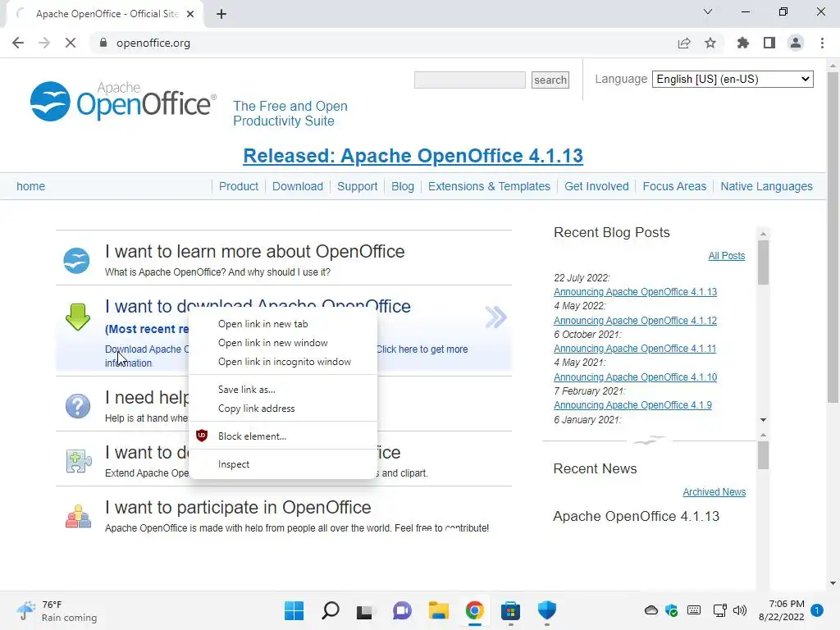Screen dimensions: 840x630
Task: Click I want to participate in OpenOffice
Action: pos(238,507)
